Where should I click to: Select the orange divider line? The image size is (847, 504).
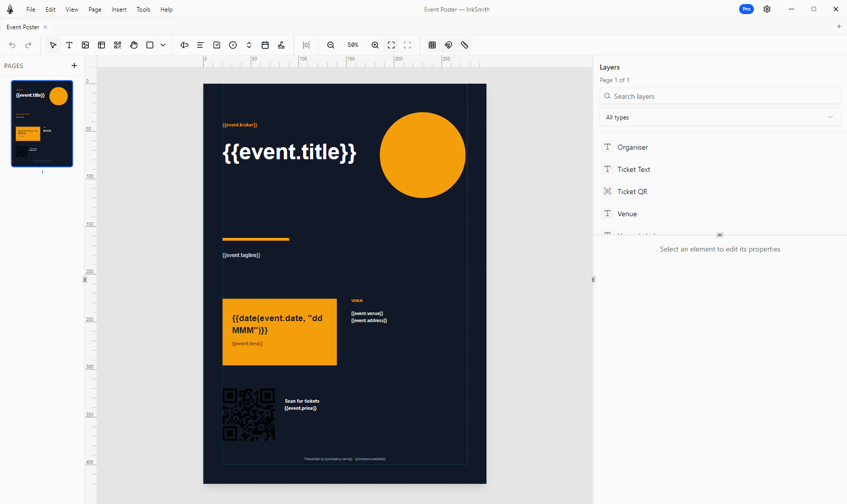pyautogui.click(x=256, y=239)
